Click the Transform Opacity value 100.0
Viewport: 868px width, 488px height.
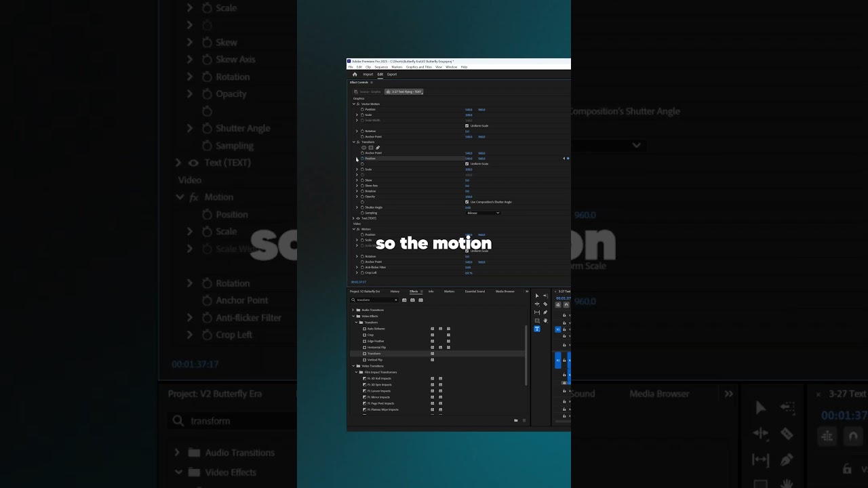tap(469, 197)
